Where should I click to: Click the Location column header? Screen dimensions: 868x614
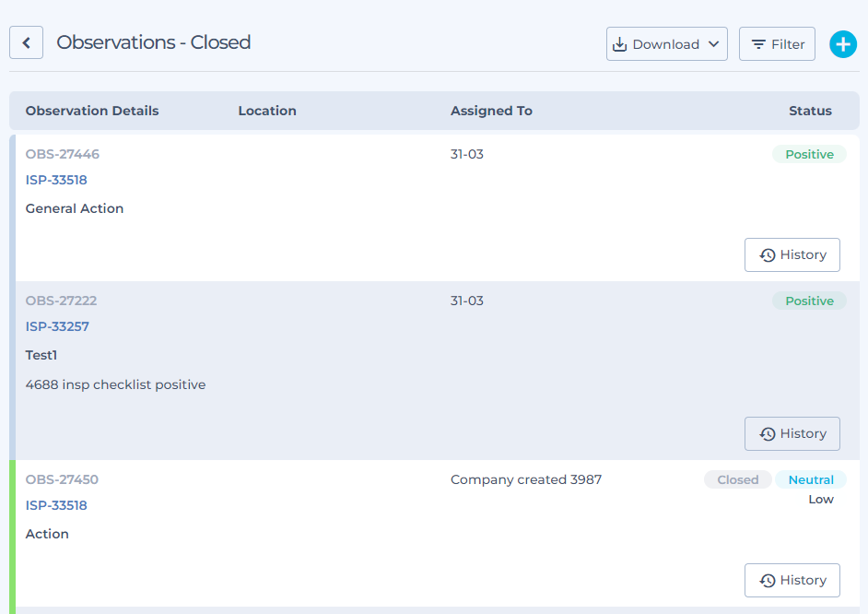pos(267,111)
